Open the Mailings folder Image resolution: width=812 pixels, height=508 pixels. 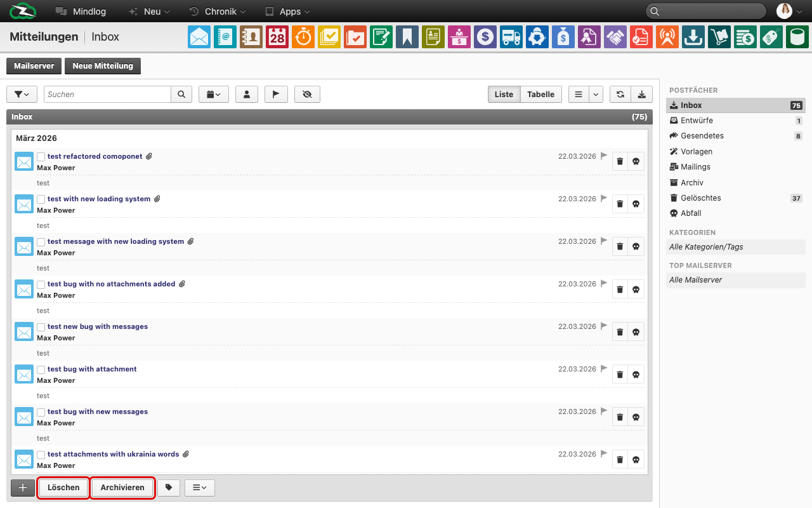[x=736, y=167]
